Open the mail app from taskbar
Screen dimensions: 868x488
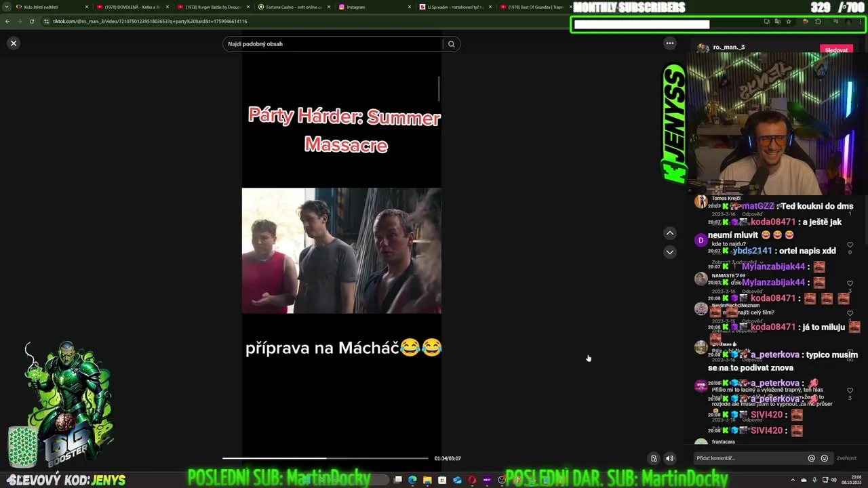(x=457, y=480)
